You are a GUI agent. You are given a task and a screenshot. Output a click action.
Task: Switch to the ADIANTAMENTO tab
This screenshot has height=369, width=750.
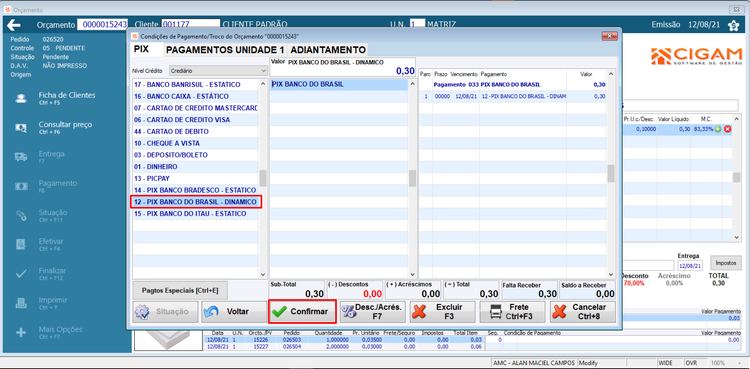[x=328, y=50]
